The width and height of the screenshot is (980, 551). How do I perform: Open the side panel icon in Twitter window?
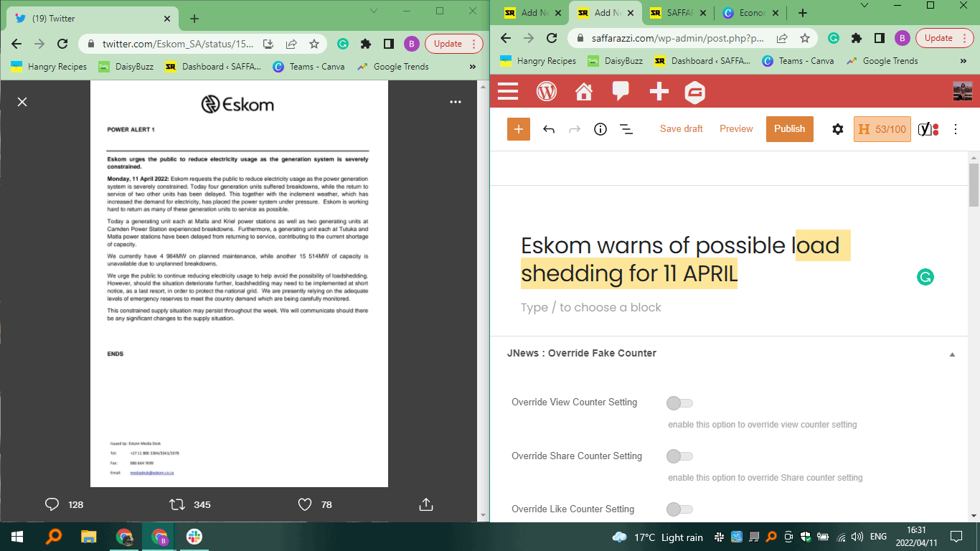tap(389, 44)
